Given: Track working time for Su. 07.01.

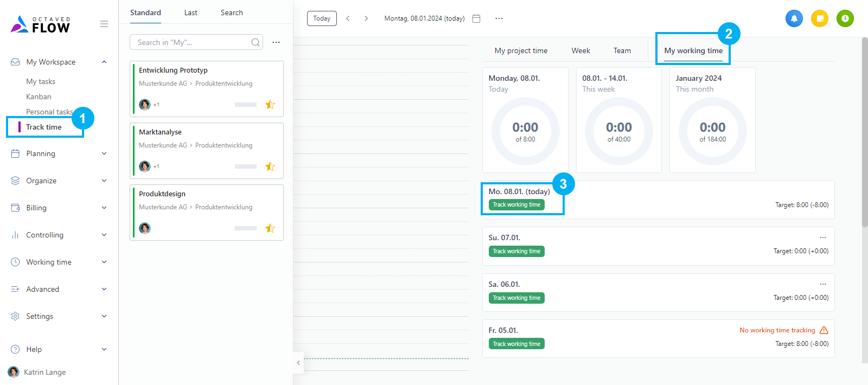Looking at the screenshot, I should click(x=517, y=251).
